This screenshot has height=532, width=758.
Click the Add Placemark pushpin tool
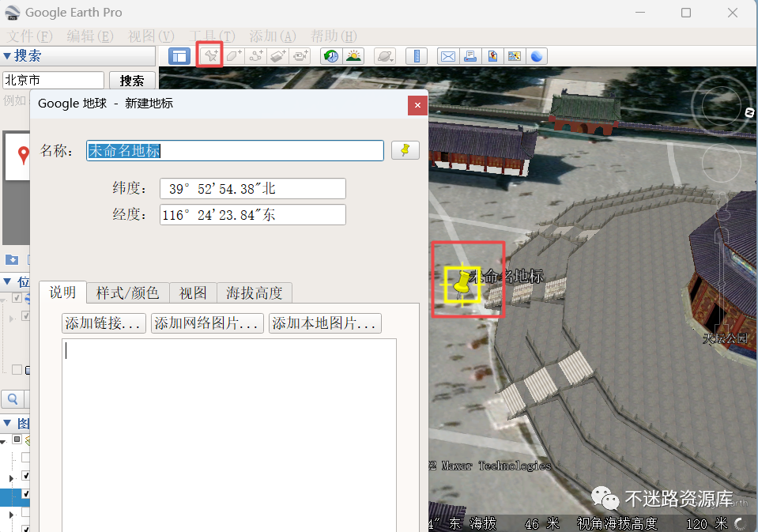point(210,56)
